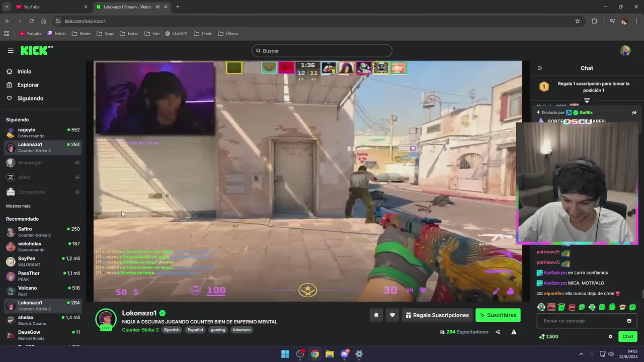This screenshot has width=644, height=362.
Task: Select the Spanish tag
Action: click(172, 330)
